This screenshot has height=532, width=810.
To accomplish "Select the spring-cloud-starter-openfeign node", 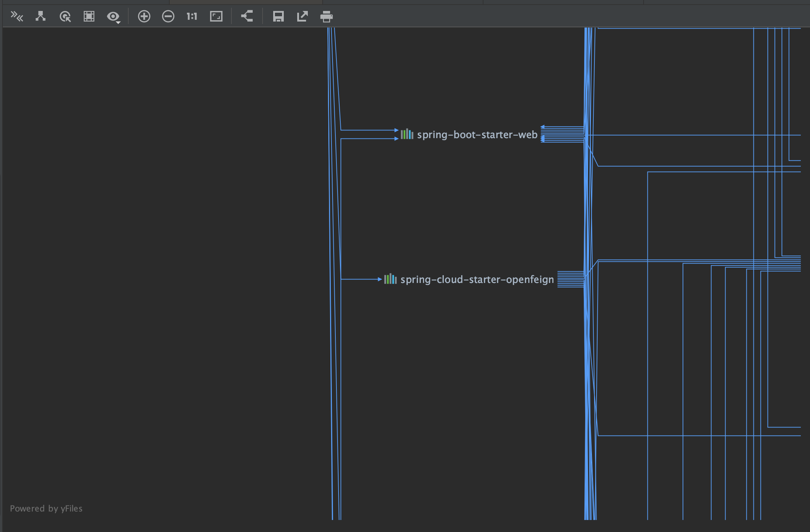I will [x=469, y=279].
